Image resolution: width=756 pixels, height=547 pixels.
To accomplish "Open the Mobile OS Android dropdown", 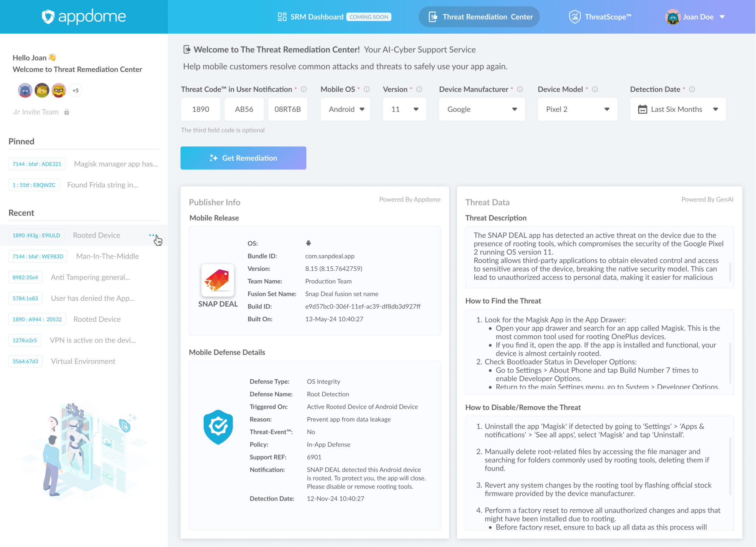I will click(346, 109).
